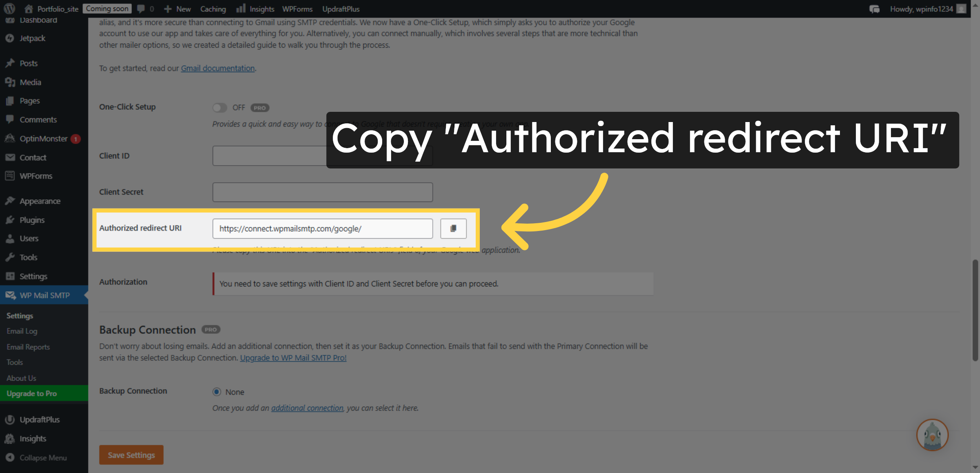980x473 pixels.
Task: Select the Insights sidebar icon
Action: pos(11,438)
